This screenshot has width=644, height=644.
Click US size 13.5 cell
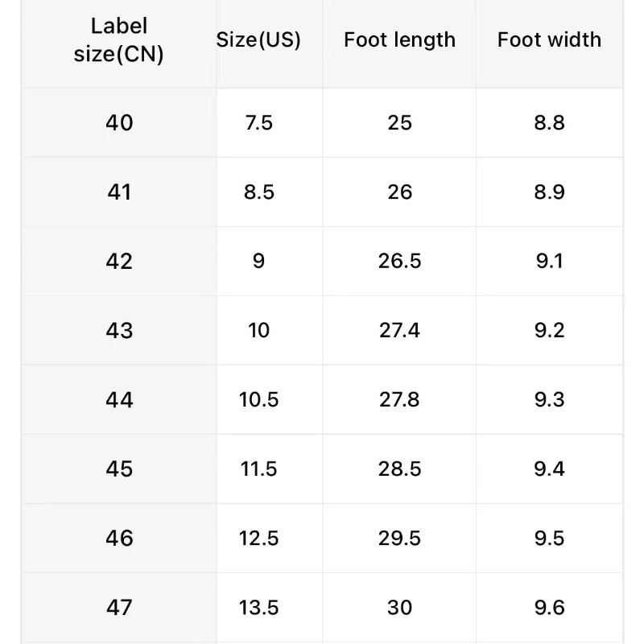258,608
